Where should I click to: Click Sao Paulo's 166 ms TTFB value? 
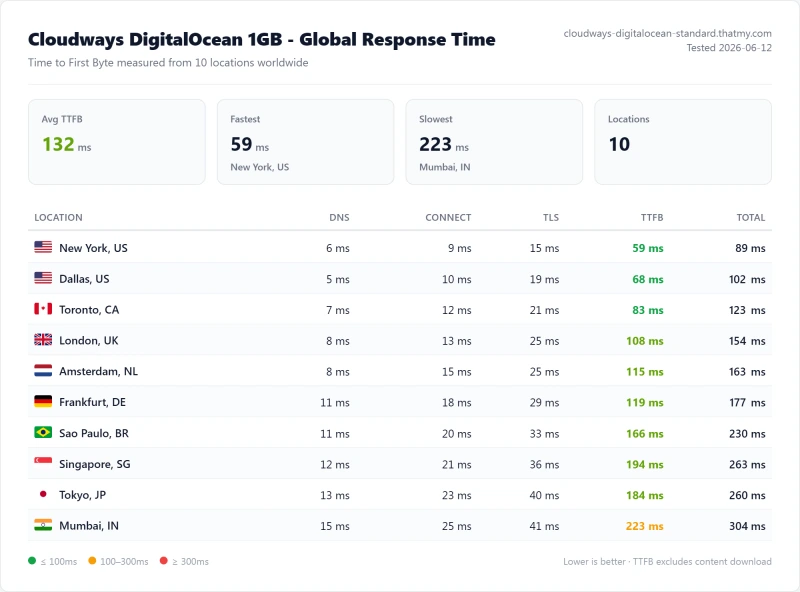click(645, 434)
